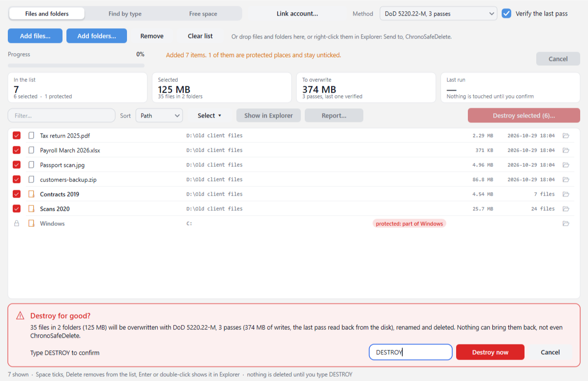
Task: Click the folder icon beside Windows
Action: (31, 223)
